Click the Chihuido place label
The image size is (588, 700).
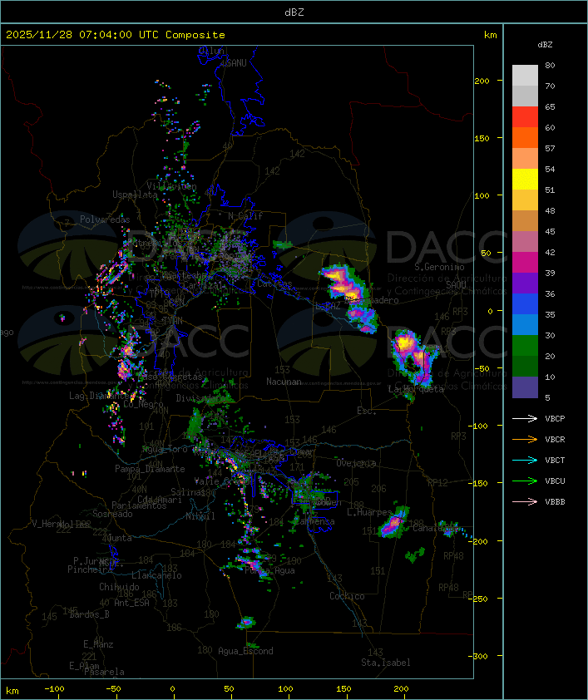click(119, 587)
